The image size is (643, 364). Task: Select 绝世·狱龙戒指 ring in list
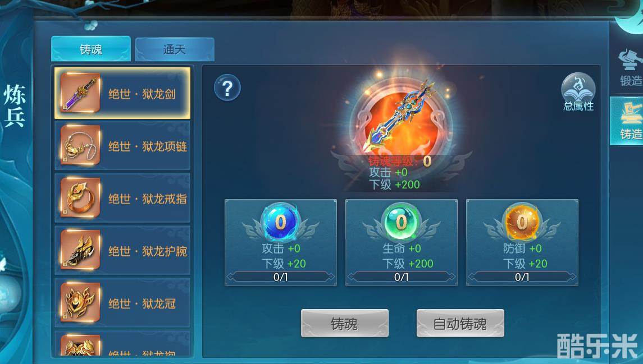122,198
